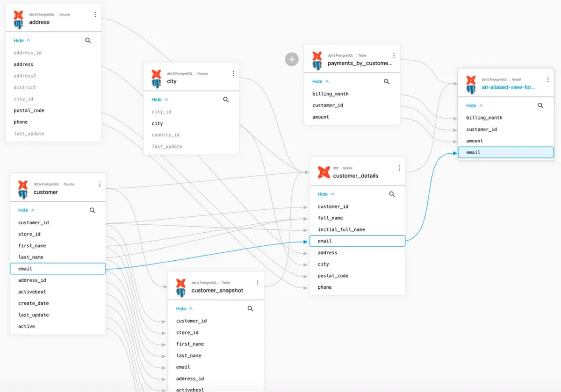Open the kebab menu on payments_by_customer card
This screenshot has height=392, width=561.
pyautogui.click(x=394, y=55)
